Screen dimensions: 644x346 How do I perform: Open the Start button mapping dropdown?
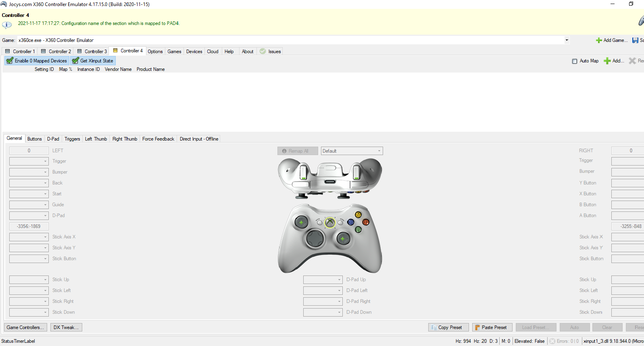tap(29, 194)
